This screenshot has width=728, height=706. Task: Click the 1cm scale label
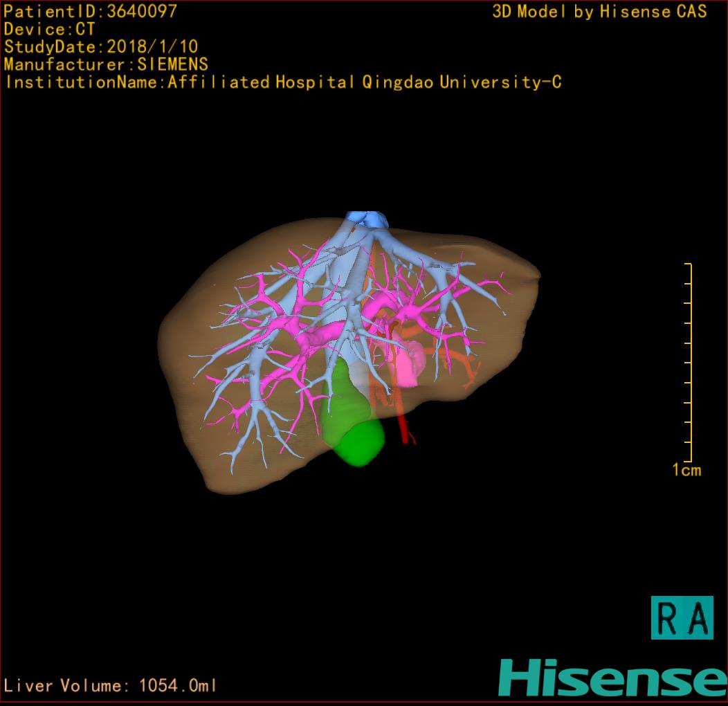click(686, 471)
